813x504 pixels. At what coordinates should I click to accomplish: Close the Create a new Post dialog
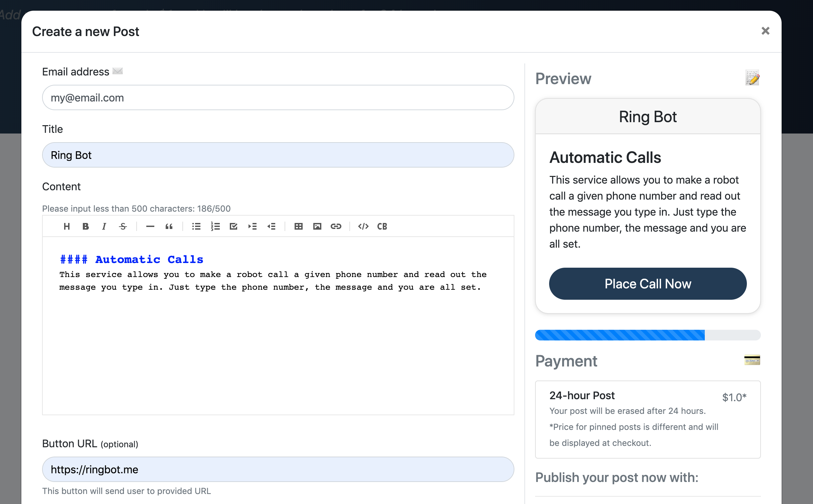point(765,31)
